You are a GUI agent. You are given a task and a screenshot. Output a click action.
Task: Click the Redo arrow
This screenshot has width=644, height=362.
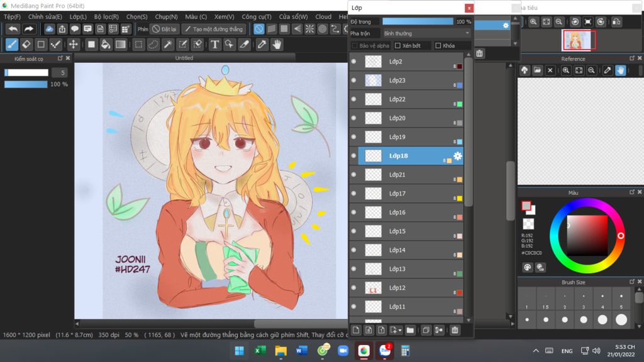pyautogui.click(x=28, y=29)
